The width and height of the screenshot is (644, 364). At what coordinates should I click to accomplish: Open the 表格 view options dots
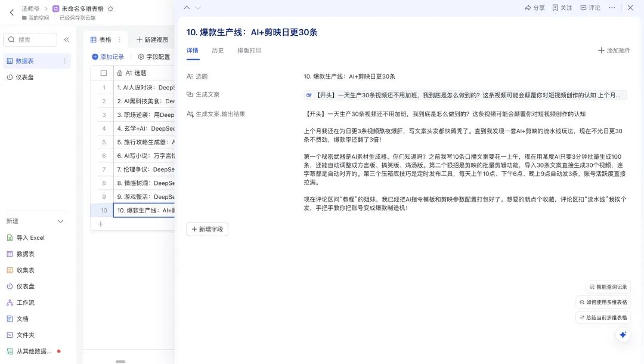coord(119,39)
